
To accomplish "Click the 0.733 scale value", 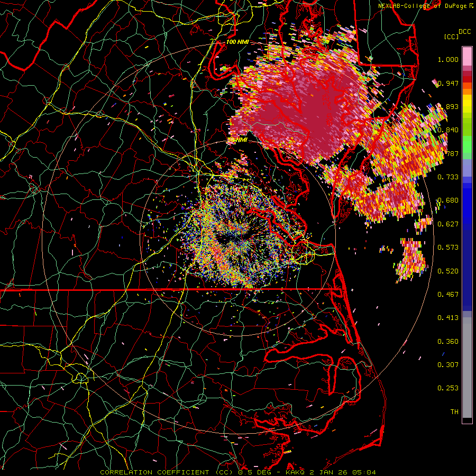I will [448, 177].
